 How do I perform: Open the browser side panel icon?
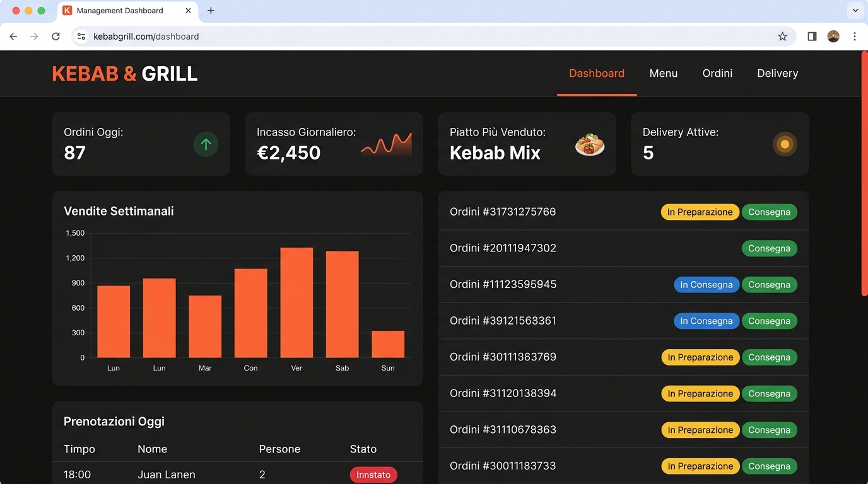(x=812, y=36)
